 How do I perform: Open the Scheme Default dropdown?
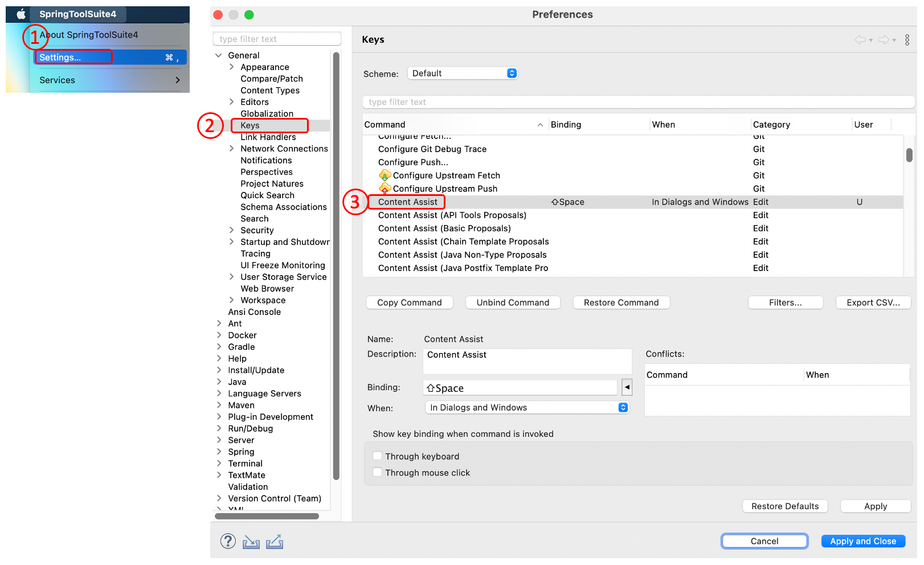463,73
